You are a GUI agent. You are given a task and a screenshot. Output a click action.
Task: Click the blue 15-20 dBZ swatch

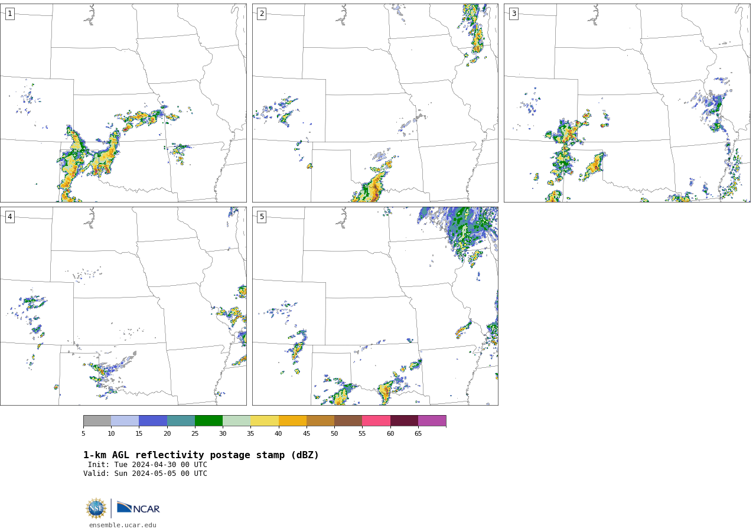coord(153,420)
